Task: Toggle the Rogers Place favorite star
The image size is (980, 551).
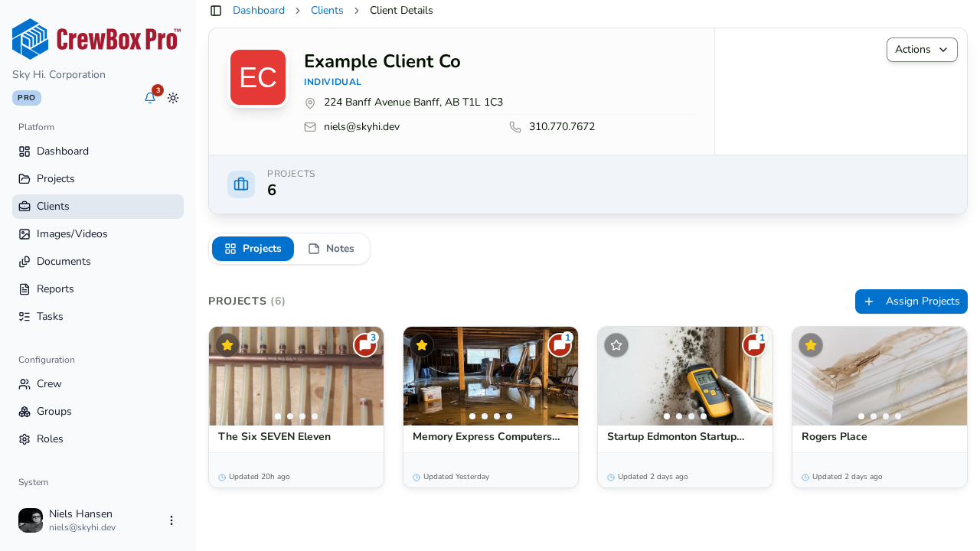Action: click(811, 345)
